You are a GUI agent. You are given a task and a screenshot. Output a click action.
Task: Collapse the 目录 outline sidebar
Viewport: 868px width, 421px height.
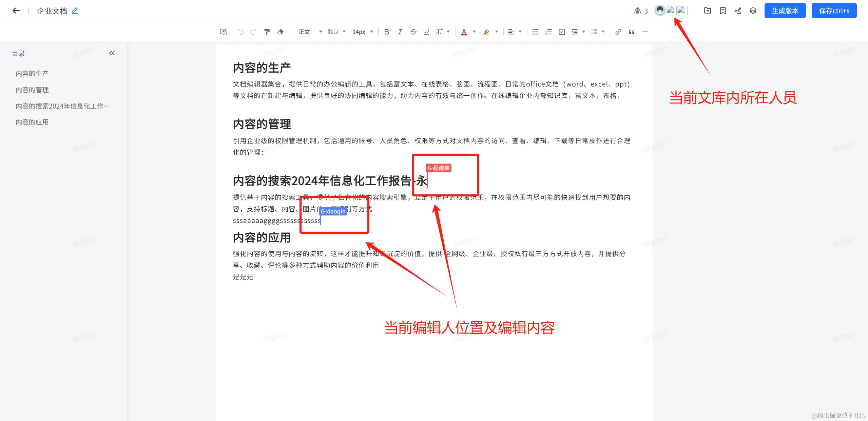tap(112, 53)
